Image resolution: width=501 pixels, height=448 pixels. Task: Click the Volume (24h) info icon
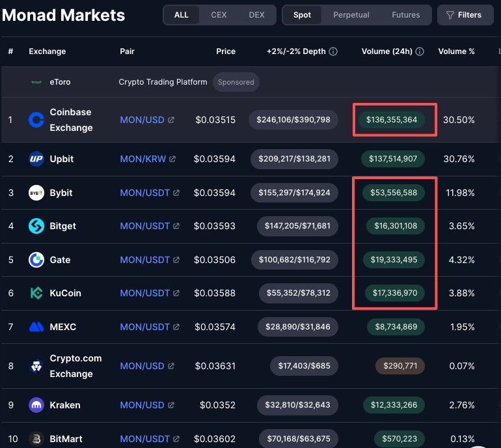tap(420, 51)
